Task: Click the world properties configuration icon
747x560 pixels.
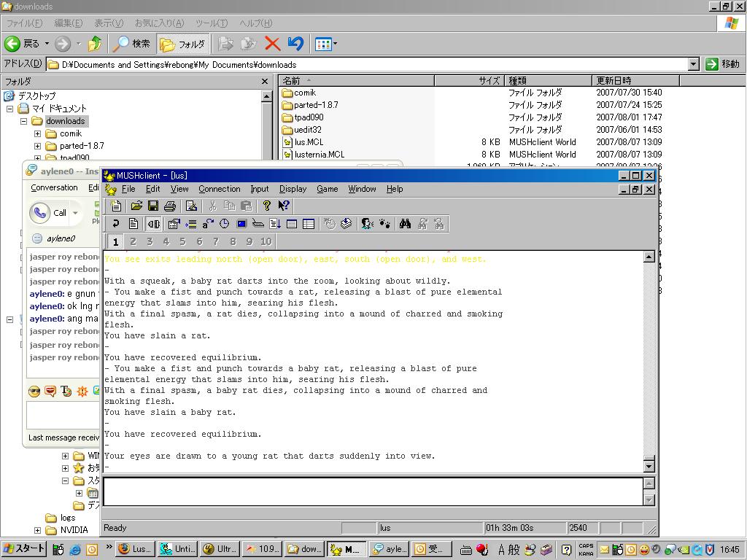Action: point(174,224)
